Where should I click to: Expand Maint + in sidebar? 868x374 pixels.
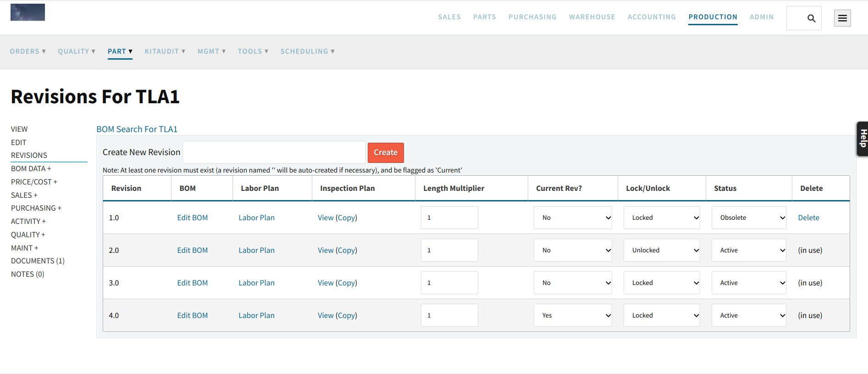point(25,248)
